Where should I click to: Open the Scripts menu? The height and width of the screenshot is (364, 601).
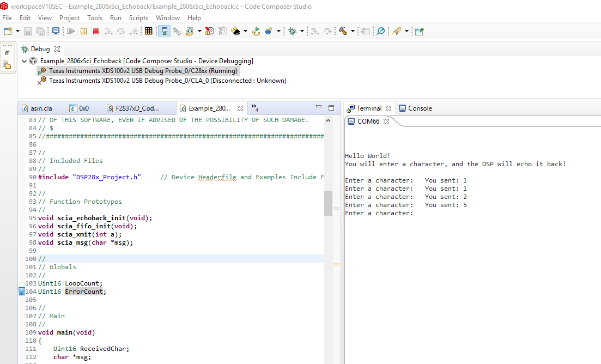coord(138,18)
